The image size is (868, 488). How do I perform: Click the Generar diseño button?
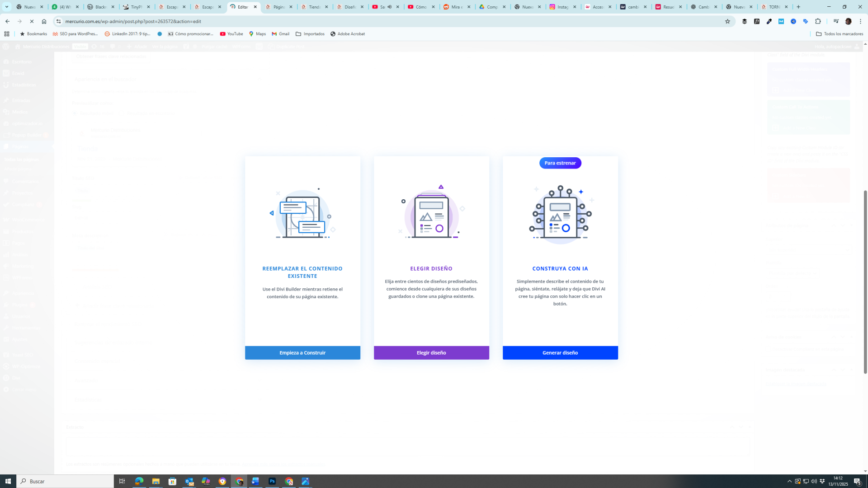(560, 353)
